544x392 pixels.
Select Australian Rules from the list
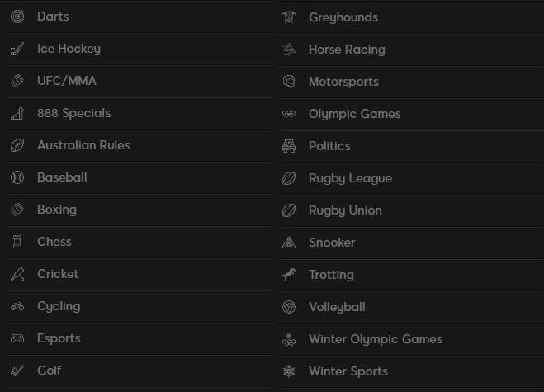click(139, 145)
